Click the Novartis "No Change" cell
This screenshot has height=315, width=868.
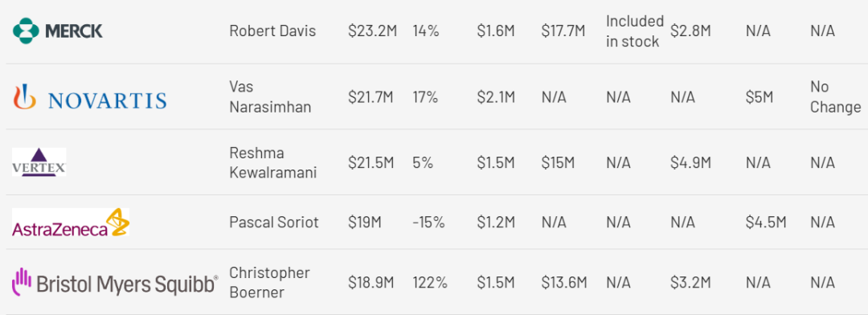tap(835, 97)
